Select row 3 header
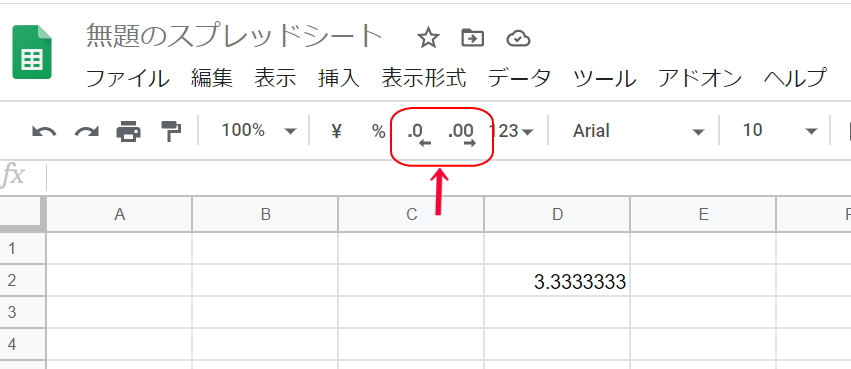This screenshot has width=851, height=369. [22, 313]
